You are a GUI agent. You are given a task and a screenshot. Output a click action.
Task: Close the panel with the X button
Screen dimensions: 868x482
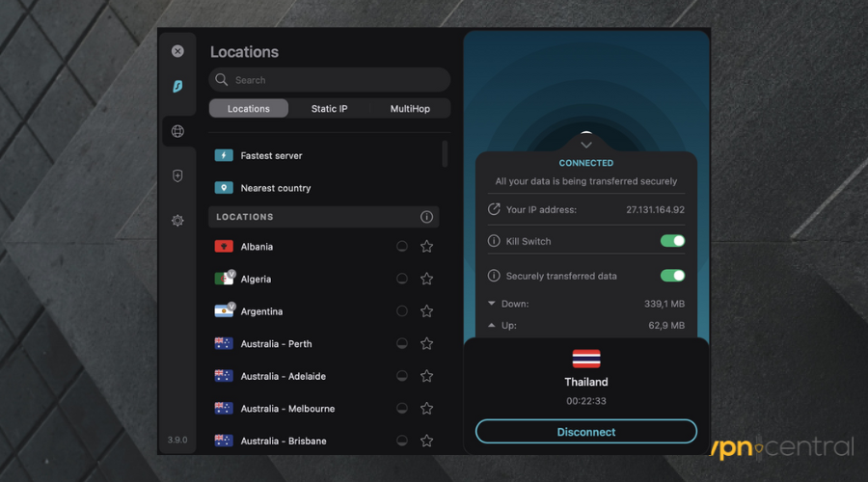pyautogui.click(x=177, y=51)
